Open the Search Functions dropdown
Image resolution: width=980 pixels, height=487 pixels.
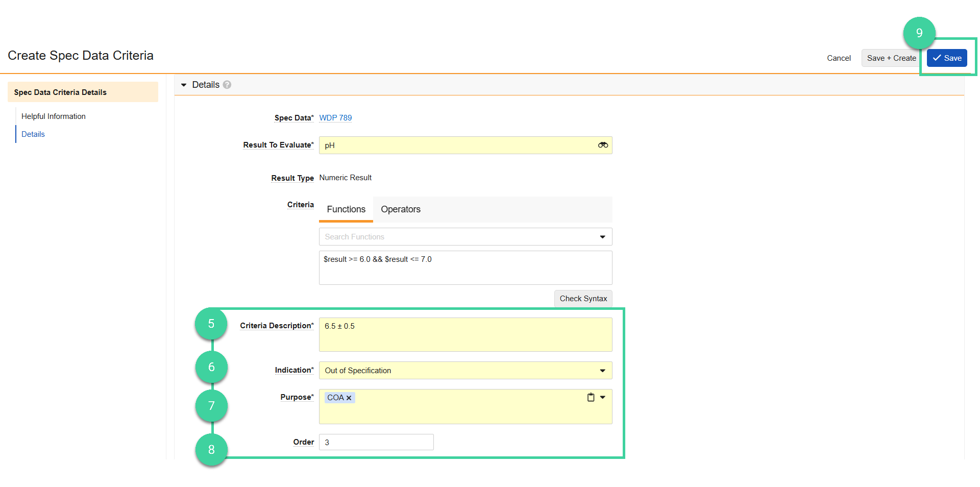[602, 237]
